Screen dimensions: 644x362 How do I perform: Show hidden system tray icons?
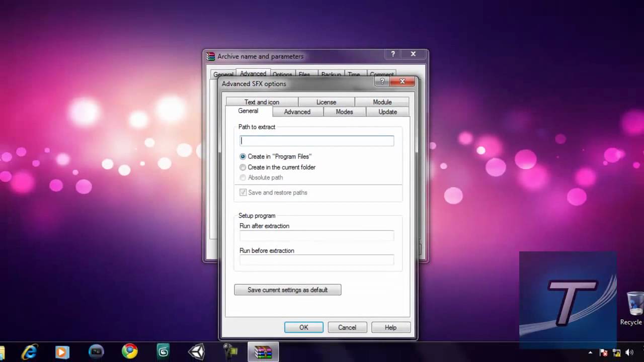coord(590,352)
